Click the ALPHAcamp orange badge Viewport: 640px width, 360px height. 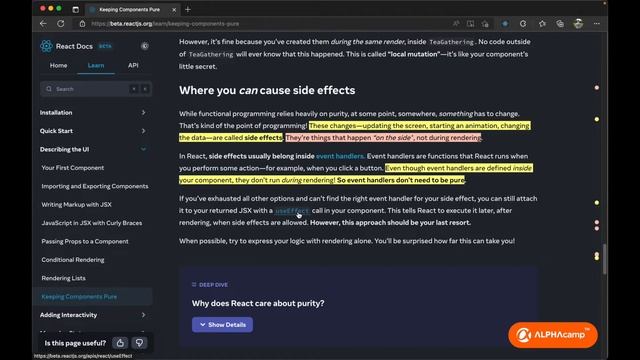point(553,335)
